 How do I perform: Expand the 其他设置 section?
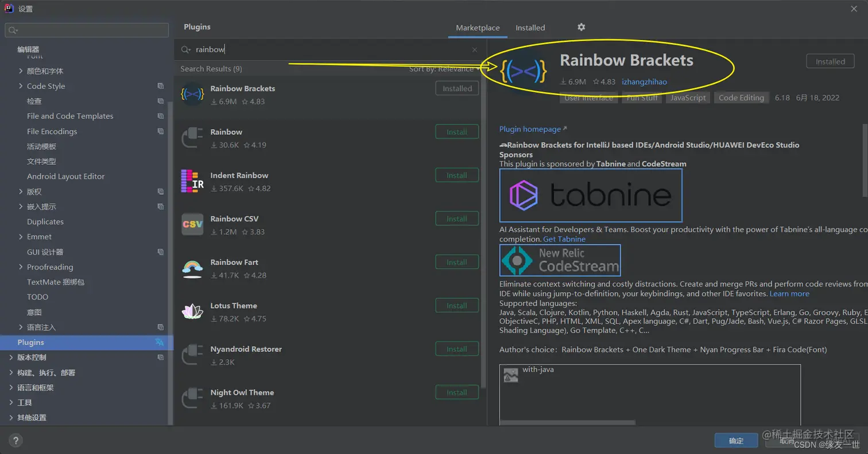pyautogui.click(x=11, y=417)
